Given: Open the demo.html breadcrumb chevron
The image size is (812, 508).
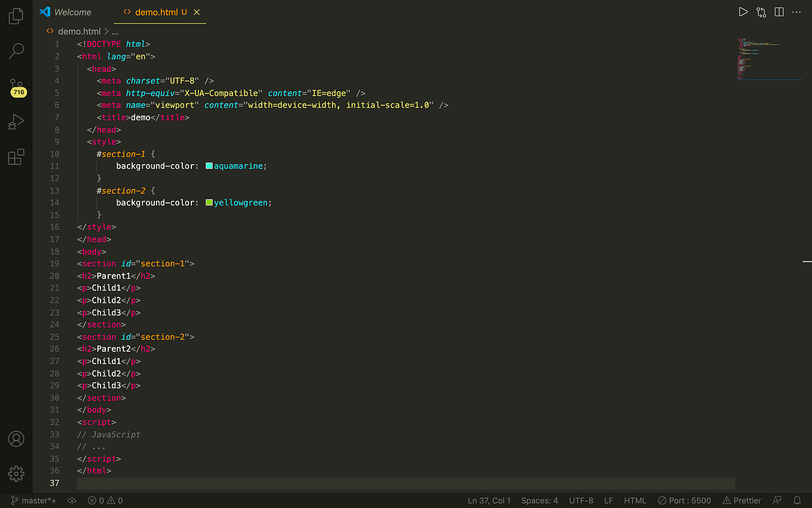Looking at the screenshot, I should pos(106,31).
